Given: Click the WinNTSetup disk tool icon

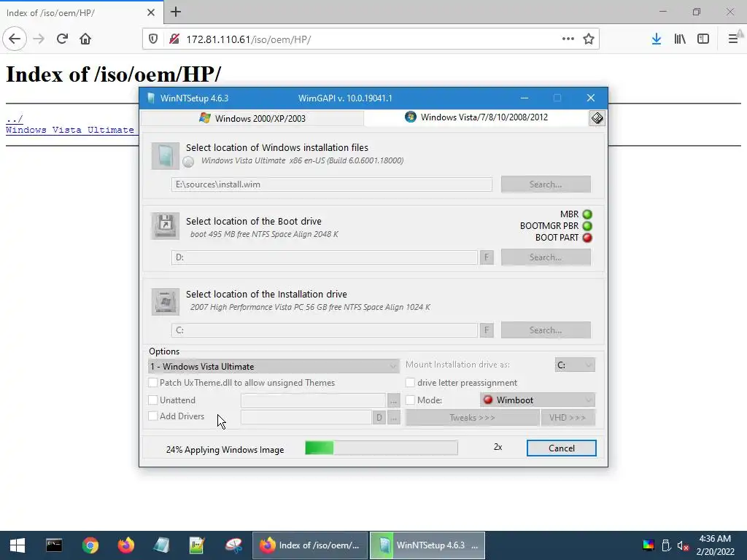Looking at the screenshot, I should click(597, 118).
